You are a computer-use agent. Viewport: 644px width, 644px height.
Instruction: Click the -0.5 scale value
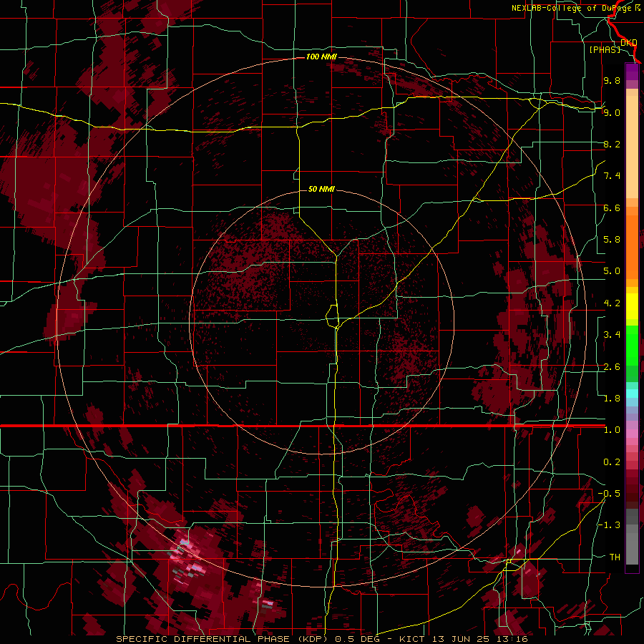pos(609,494)
